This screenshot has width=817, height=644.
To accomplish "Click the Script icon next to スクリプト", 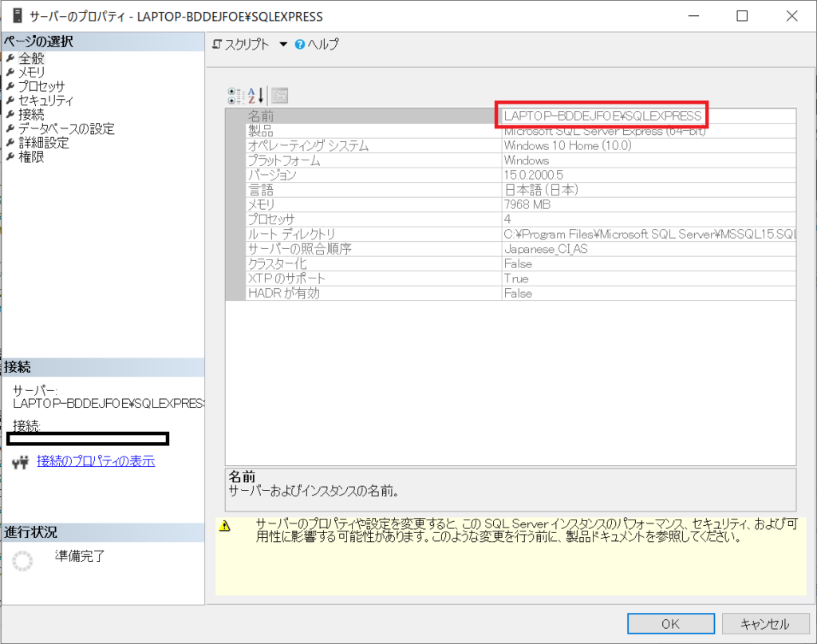I will pyautogui.click(x=216, y=44).
